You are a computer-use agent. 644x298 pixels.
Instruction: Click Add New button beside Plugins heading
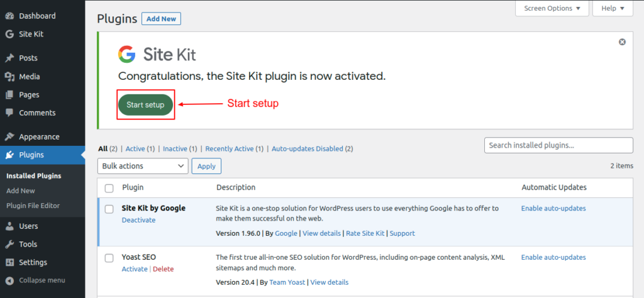pos(161,19)
